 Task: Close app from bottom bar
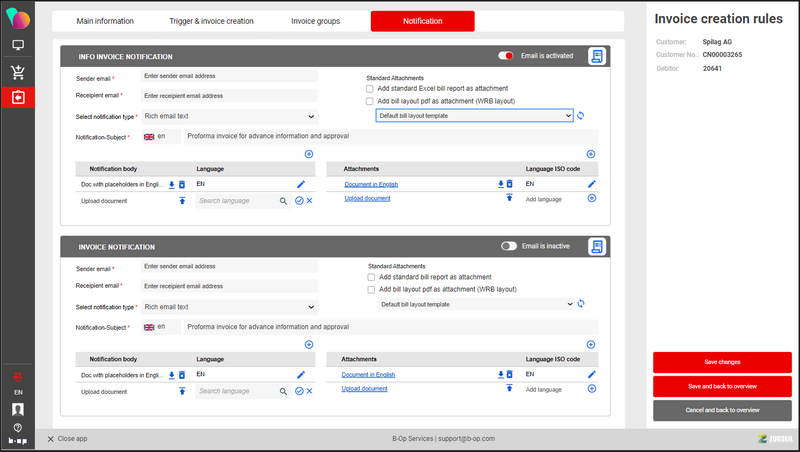click(67, 439)
